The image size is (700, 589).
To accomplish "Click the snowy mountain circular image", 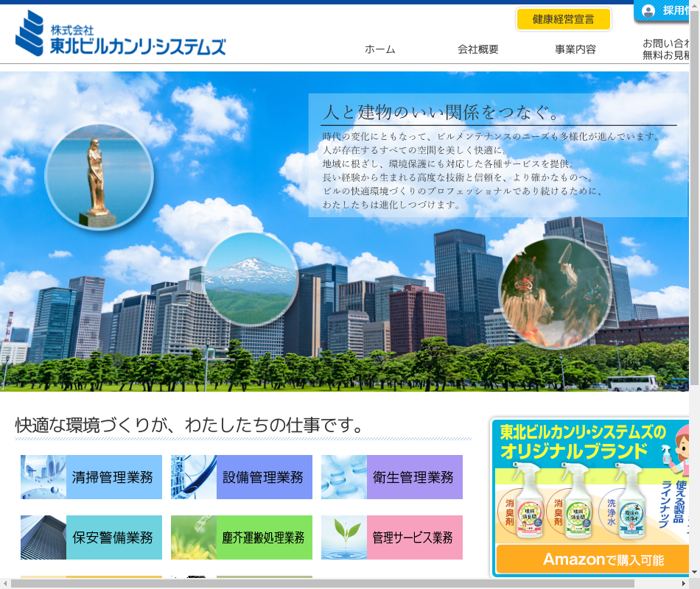I will [251, 279].
